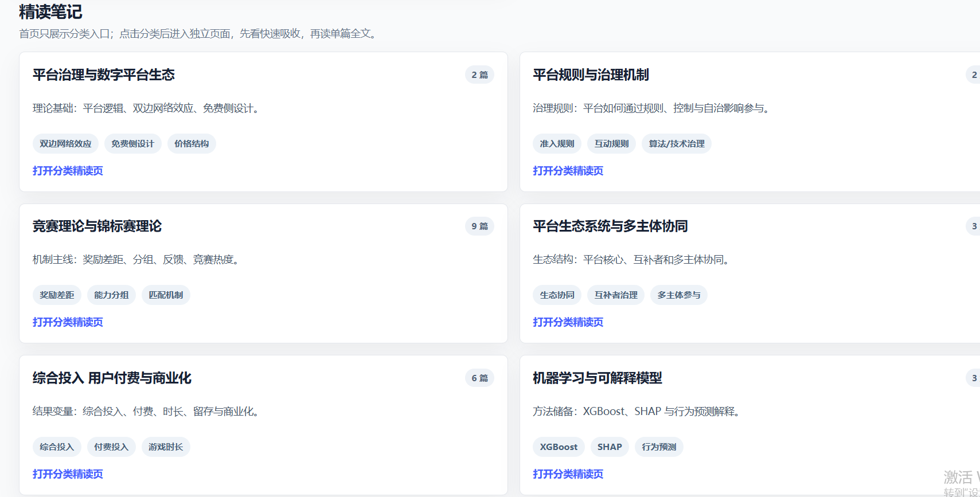980x497 pixels.
Task: Select the 价格结构 tag
Action: [192, 143]
